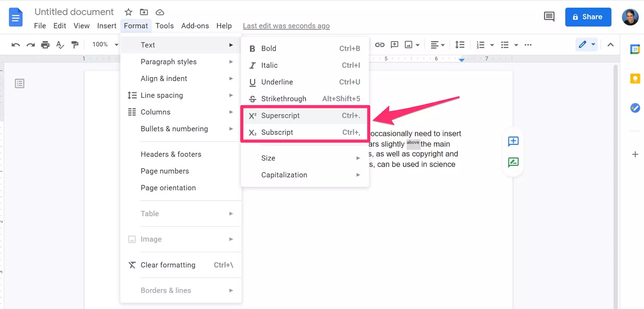
Task: Click the blue right indent ruler marker
Action: [461, 60]
